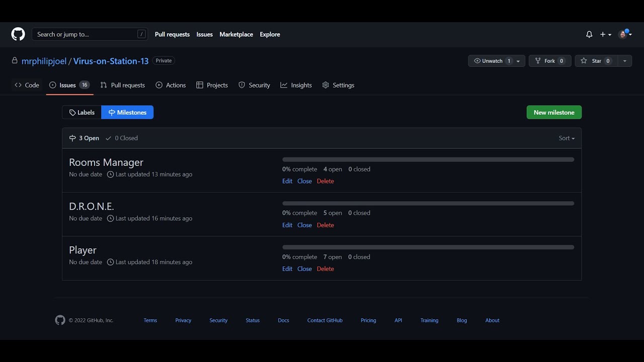Select the Issues repository tab

coord(69,85)
